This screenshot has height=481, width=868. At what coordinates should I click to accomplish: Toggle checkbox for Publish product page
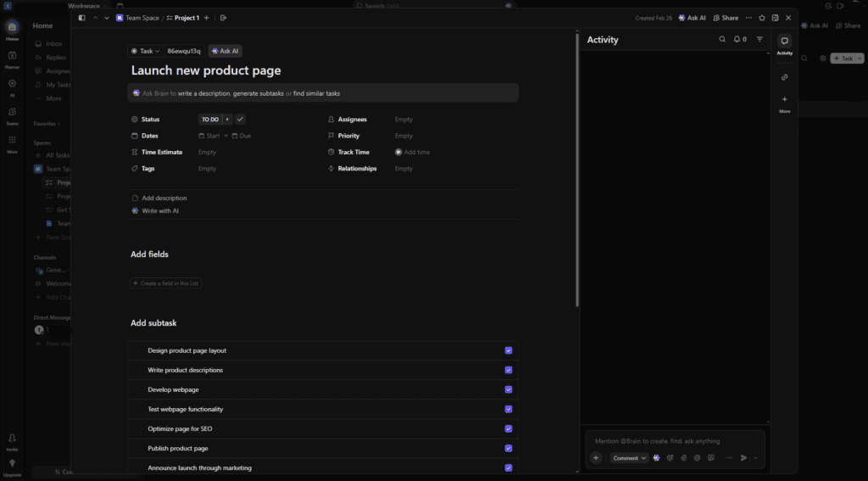pos(509,448)
